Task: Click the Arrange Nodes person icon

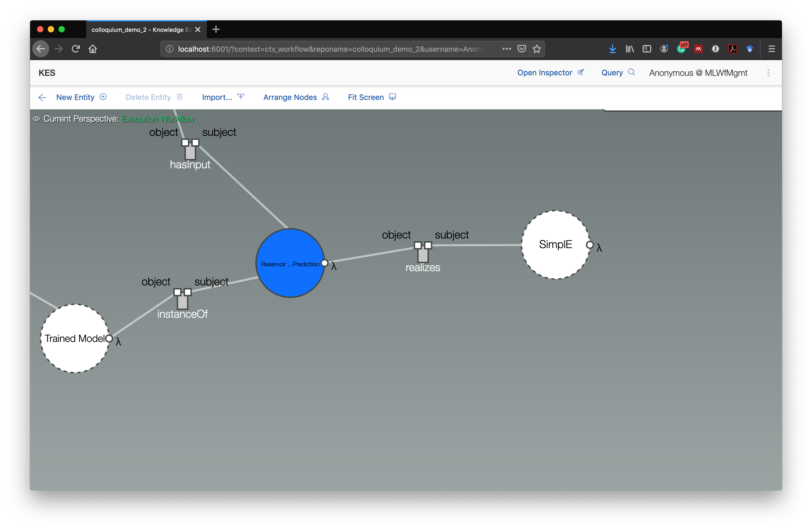Action: (x=326, y=97)
